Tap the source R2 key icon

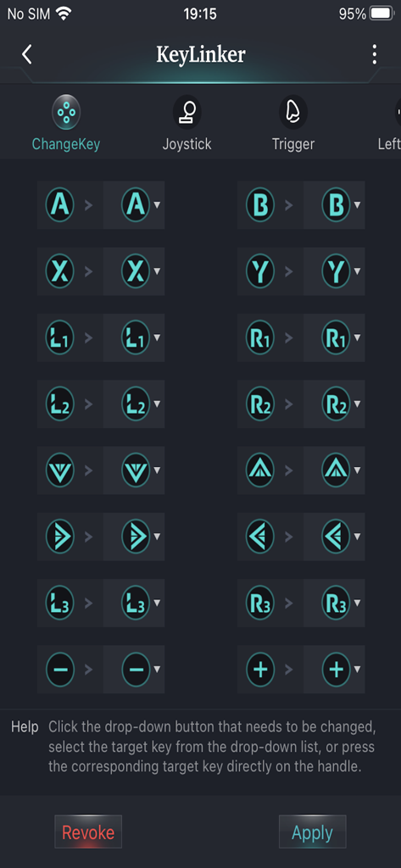(260, 404)
